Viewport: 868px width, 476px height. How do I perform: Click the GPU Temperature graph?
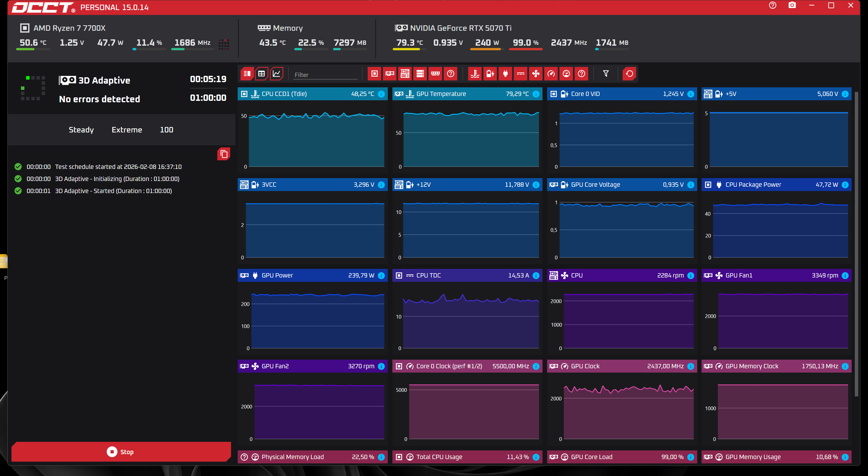tap(467, 137)
